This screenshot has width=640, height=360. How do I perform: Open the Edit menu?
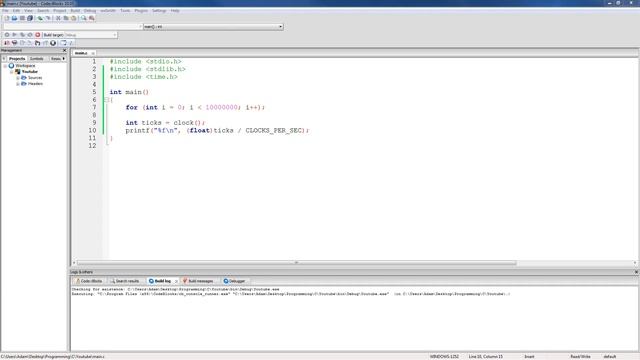[x=16, y=11]
